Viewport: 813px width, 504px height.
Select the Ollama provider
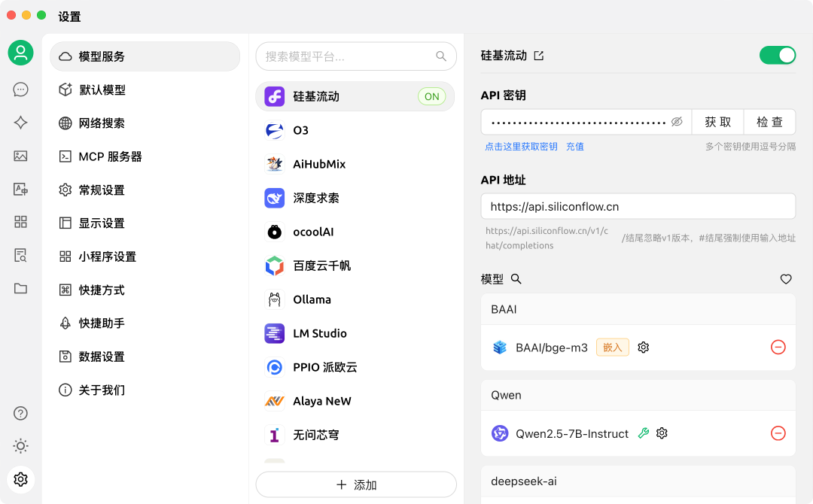pyautogui.click(x=355, y=299)
